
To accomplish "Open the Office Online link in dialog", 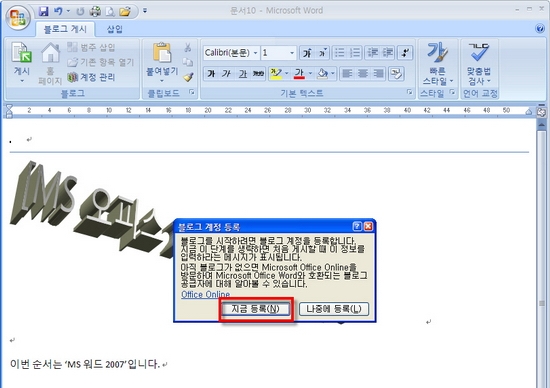I will [206, 294].
